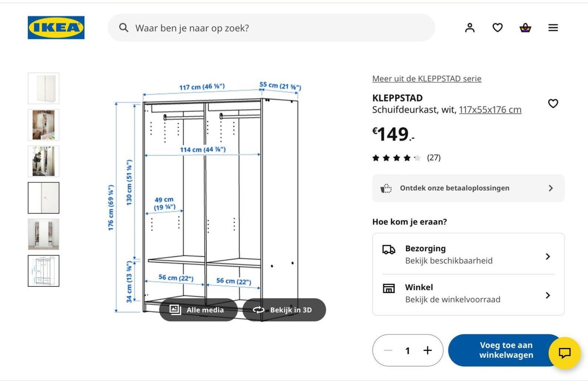Click the €149 price
588x381 pixels.
[393, 134]
